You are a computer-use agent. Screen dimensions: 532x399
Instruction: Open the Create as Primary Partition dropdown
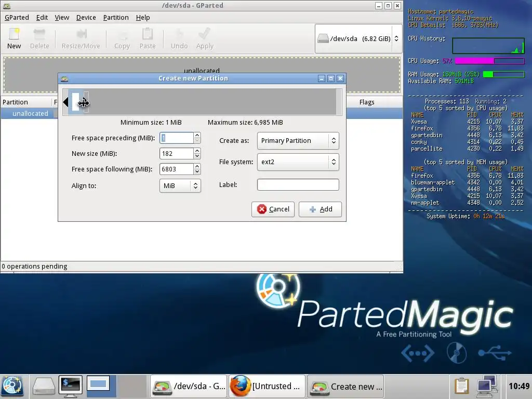tap(298, 140)
